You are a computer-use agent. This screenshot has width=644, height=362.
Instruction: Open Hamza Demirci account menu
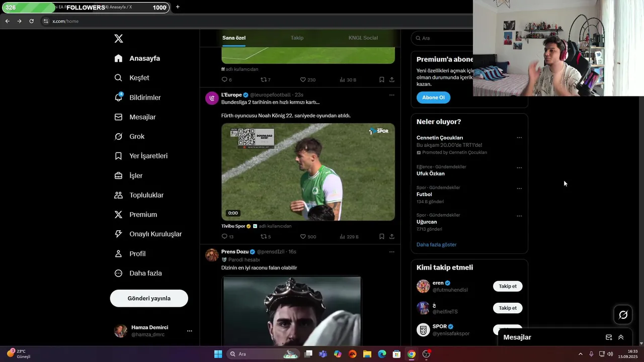[153, 331]
